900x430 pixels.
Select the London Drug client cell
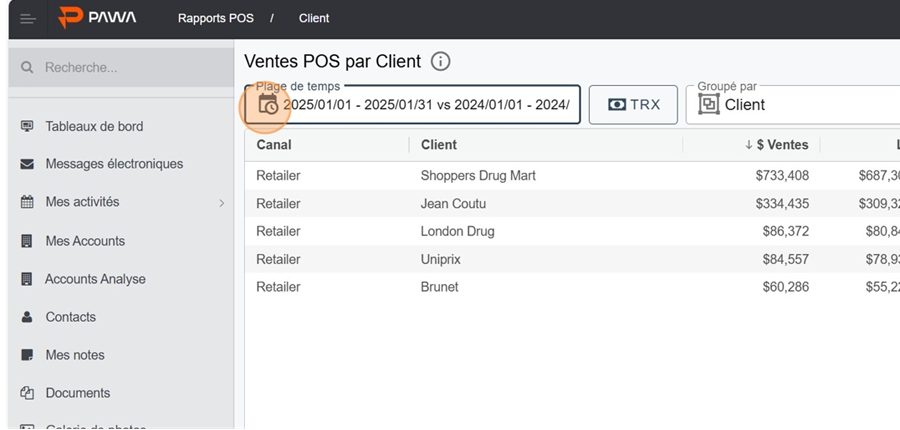coord(457,231)
